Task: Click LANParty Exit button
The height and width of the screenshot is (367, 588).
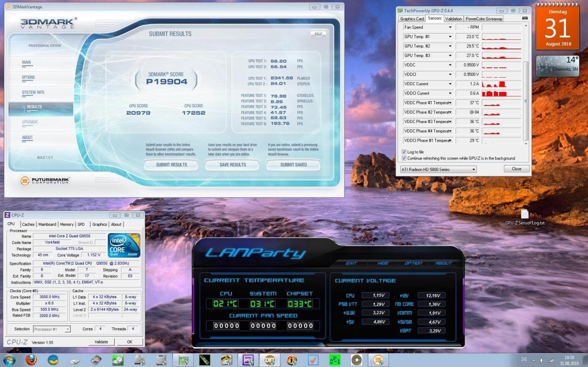Action: [351, 263]
